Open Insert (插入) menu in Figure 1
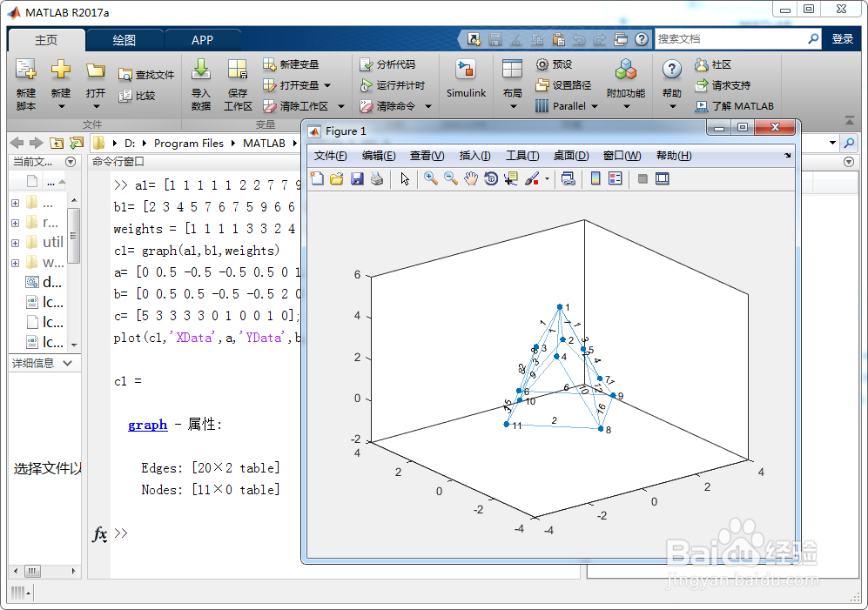Screen dimensions: 868x610 tap(474, 156)
